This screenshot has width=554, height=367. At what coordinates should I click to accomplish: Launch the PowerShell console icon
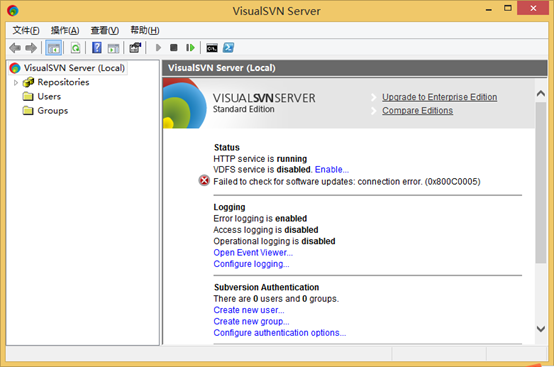click(x=228, y=47)
